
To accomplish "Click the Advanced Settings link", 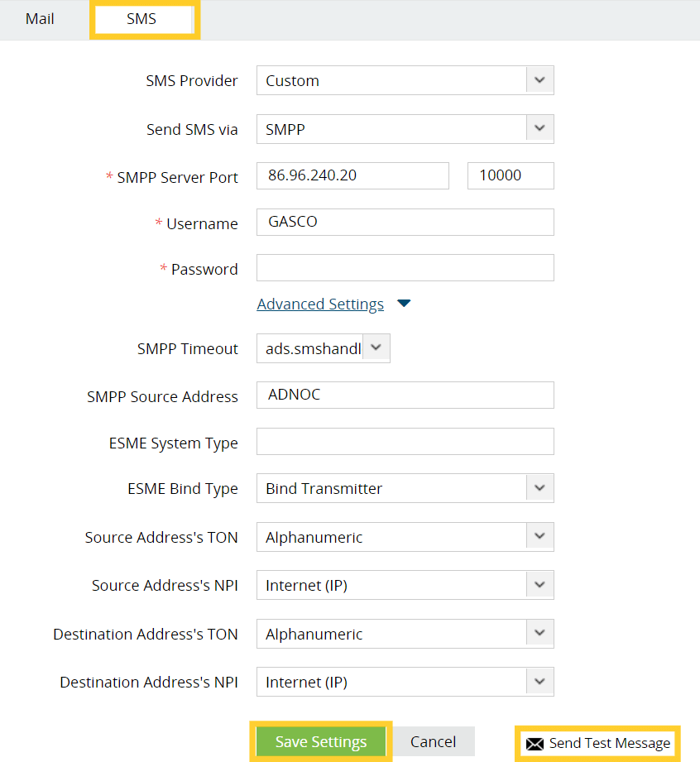I will click(320, 304).
